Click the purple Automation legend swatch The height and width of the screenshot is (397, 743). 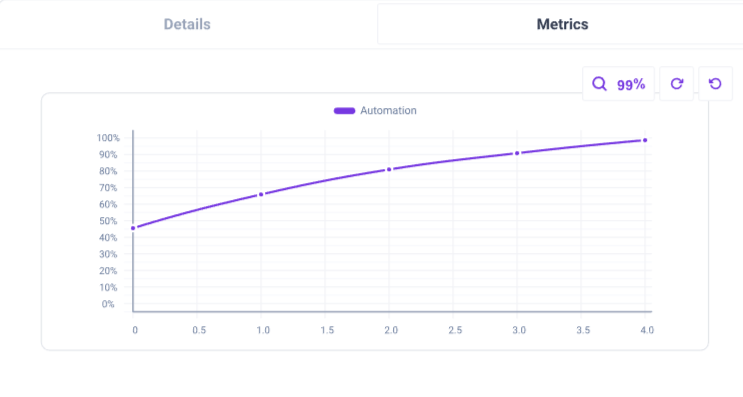[344, 111]
